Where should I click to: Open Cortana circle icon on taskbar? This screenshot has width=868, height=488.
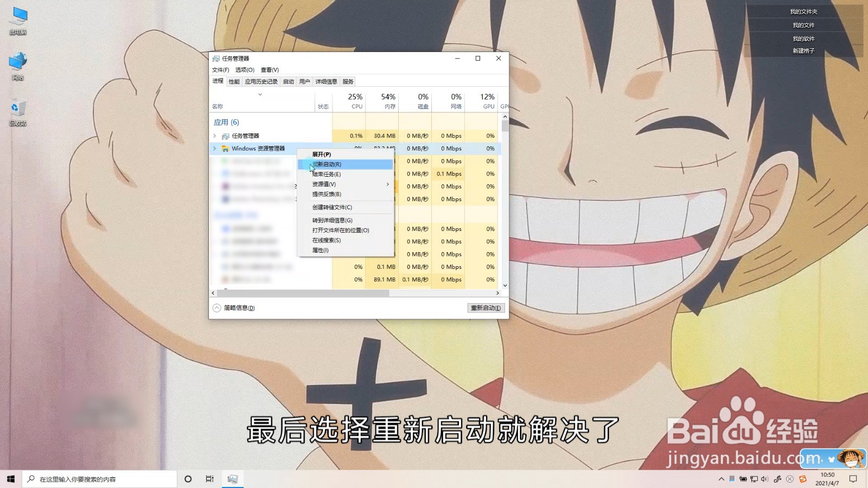[188, 479]
